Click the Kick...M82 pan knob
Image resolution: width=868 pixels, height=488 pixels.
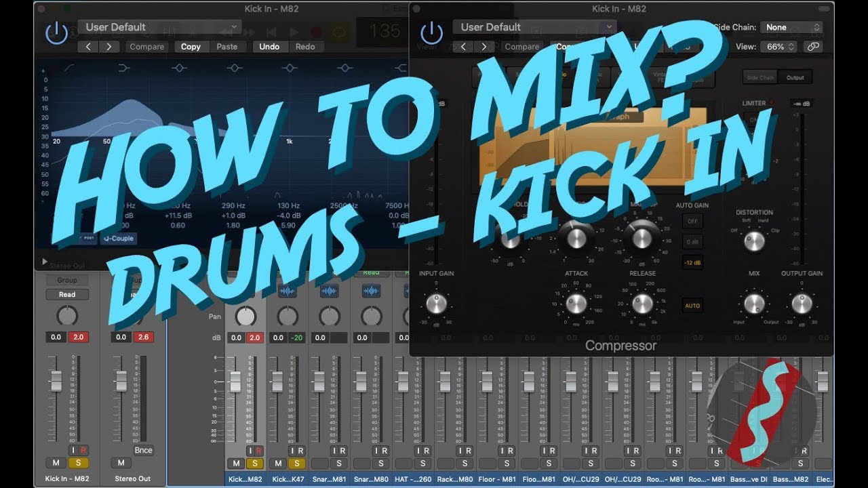pos(245,316)
